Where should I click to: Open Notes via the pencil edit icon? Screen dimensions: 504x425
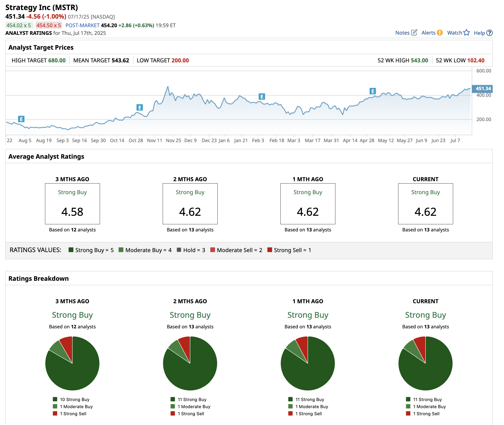point(414,33)
